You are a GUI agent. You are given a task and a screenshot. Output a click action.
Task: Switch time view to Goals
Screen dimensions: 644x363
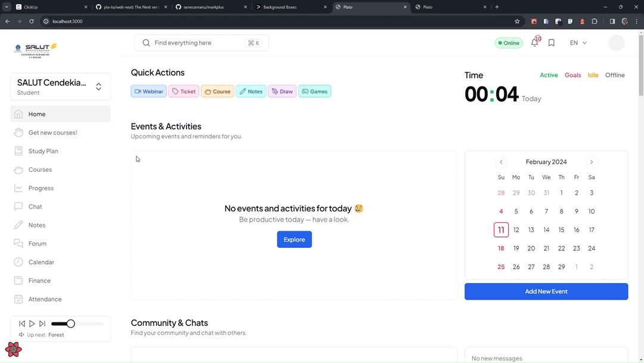click(572, 75)
